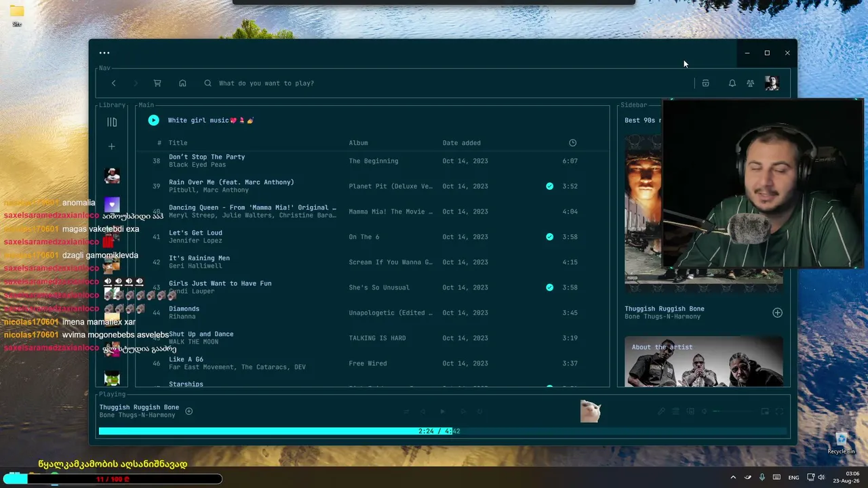
Task: Open green playlist thumbnail at library bottom
Action: [x=112, y=379]
